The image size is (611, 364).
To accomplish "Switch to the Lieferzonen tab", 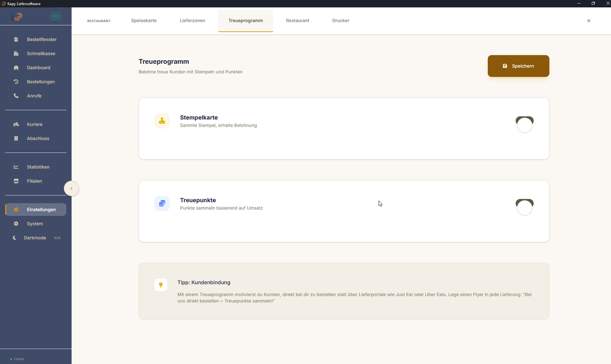I will 192,21.
